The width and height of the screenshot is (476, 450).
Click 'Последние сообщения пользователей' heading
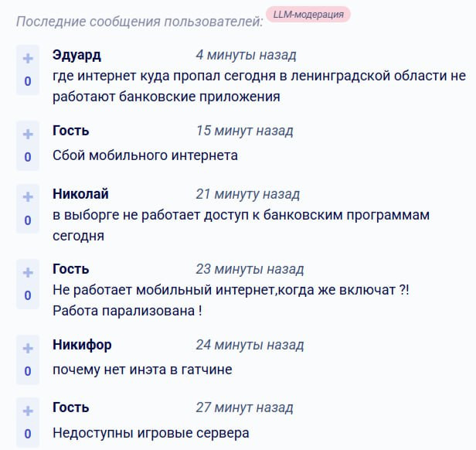point(139,20)
